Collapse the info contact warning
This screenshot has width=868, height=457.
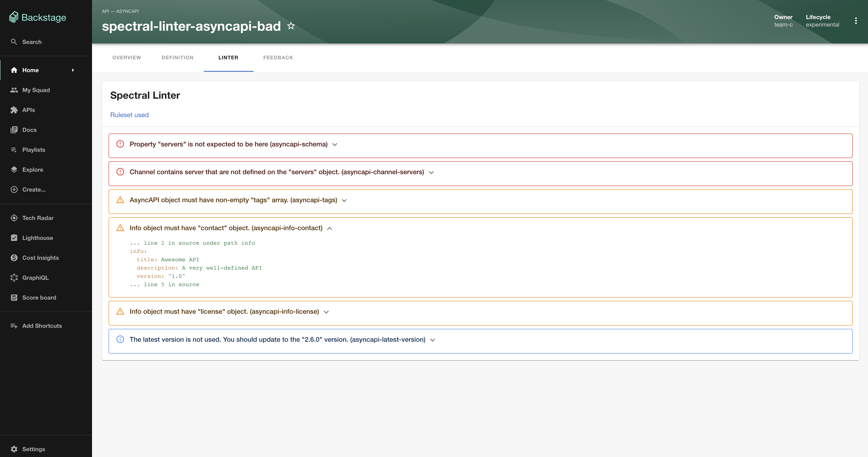(330, 228)
